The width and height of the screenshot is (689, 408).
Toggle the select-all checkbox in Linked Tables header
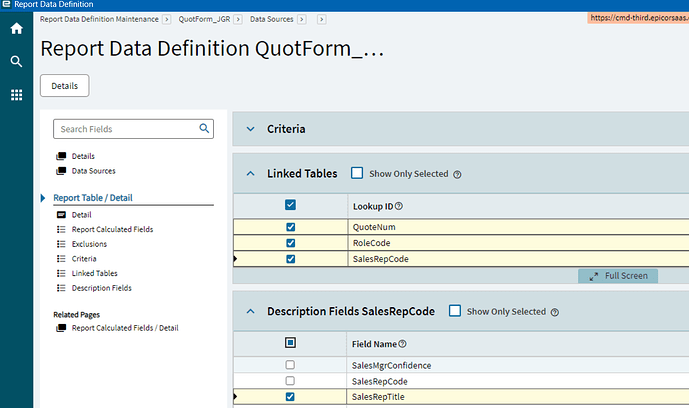click(x=290, y=205)
